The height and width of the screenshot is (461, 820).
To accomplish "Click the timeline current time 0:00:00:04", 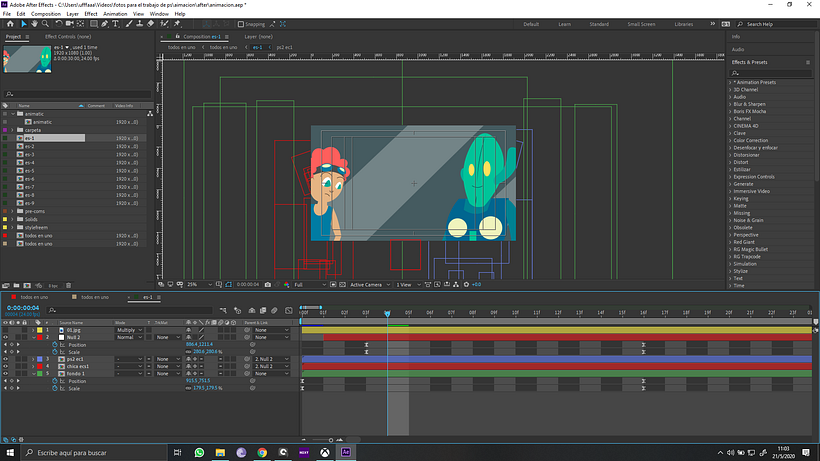I will (23, 308).
